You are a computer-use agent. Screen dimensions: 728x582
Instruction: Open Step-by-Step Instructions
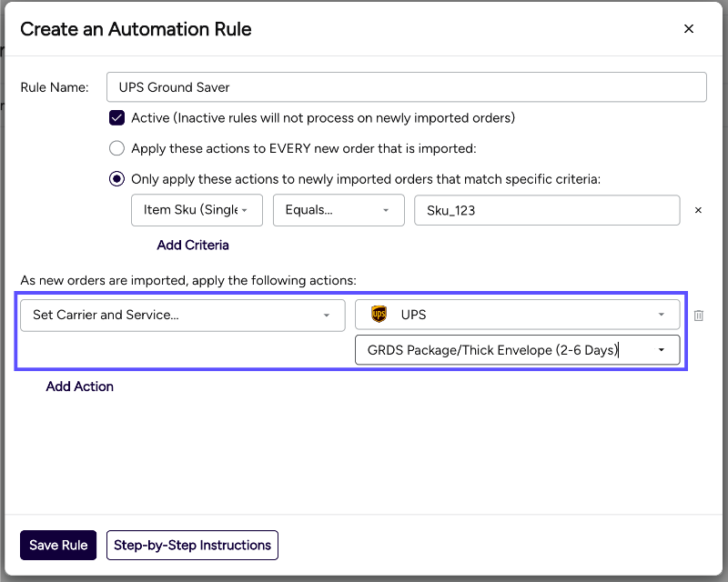[192, 546]
